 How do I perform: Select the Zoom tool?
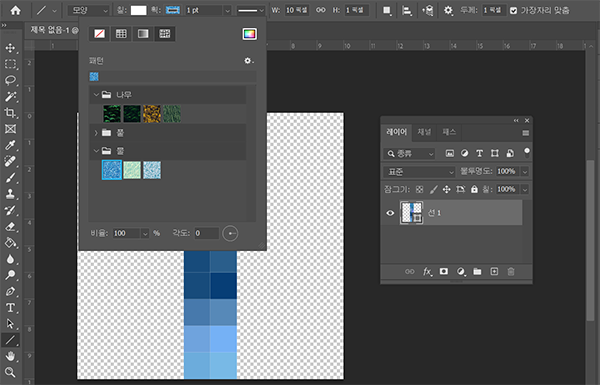[x=10, y=372]
